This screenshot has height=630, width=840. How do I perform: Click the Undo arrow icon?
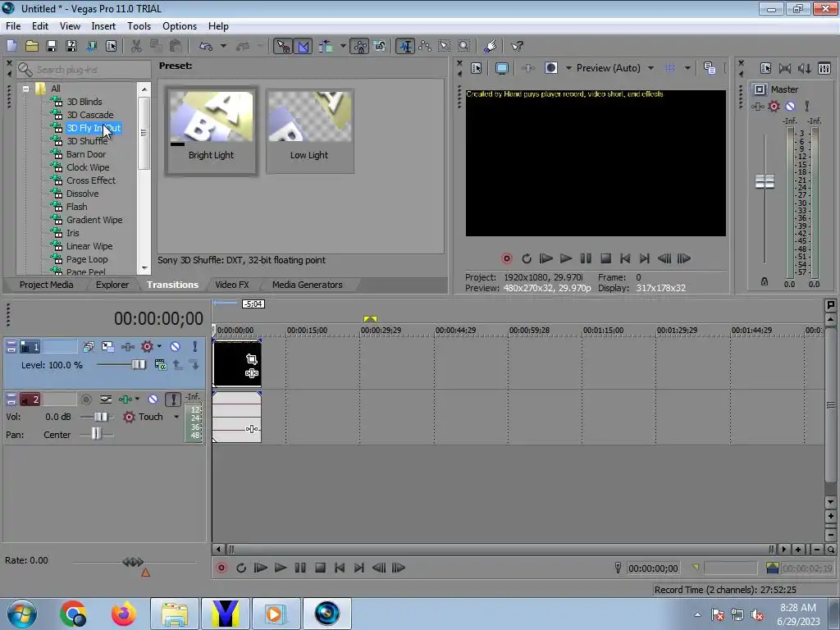tap(206, 46)
